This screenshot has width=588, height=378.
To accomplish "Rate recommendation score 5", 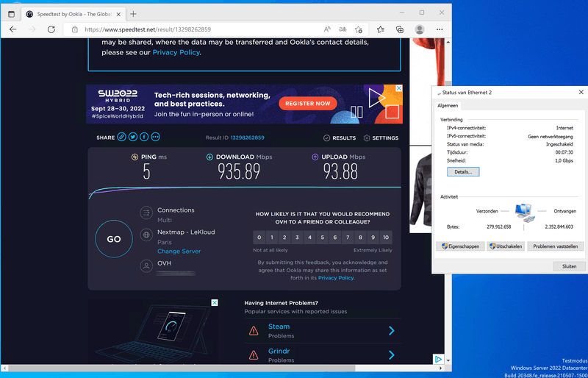I will pyautogui.click(x=323, y=238).
